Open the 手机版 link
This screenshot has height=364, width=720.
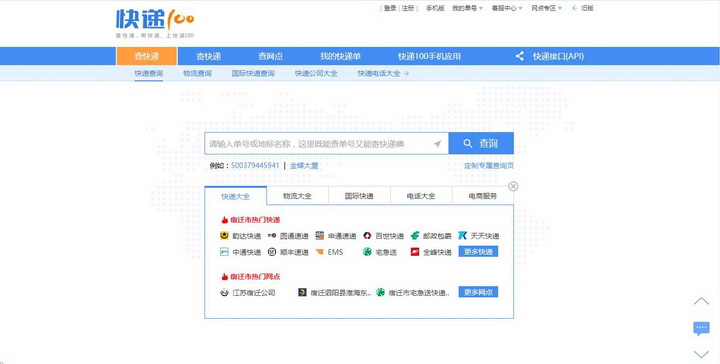click(x=435, y=8)
